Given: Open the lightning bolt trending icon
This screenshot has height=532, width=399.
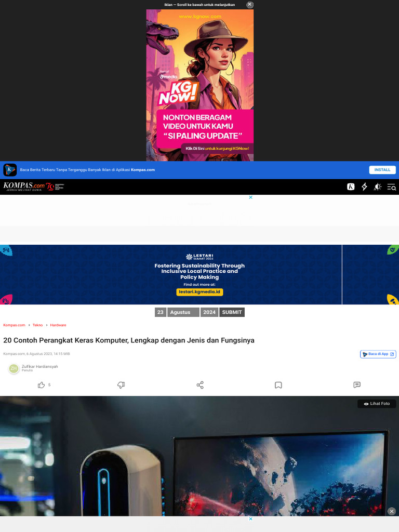Looking at the screenshot, I should click(364, 187).
